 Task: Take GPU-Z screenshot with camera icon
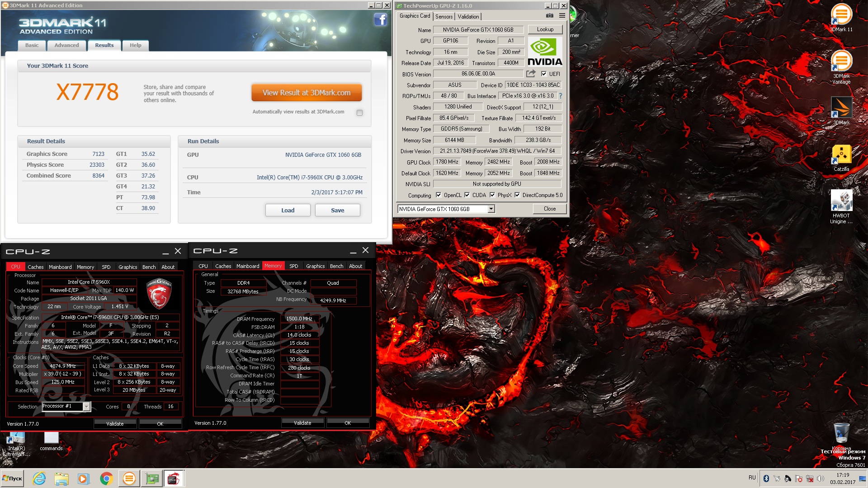pos(549,15)
